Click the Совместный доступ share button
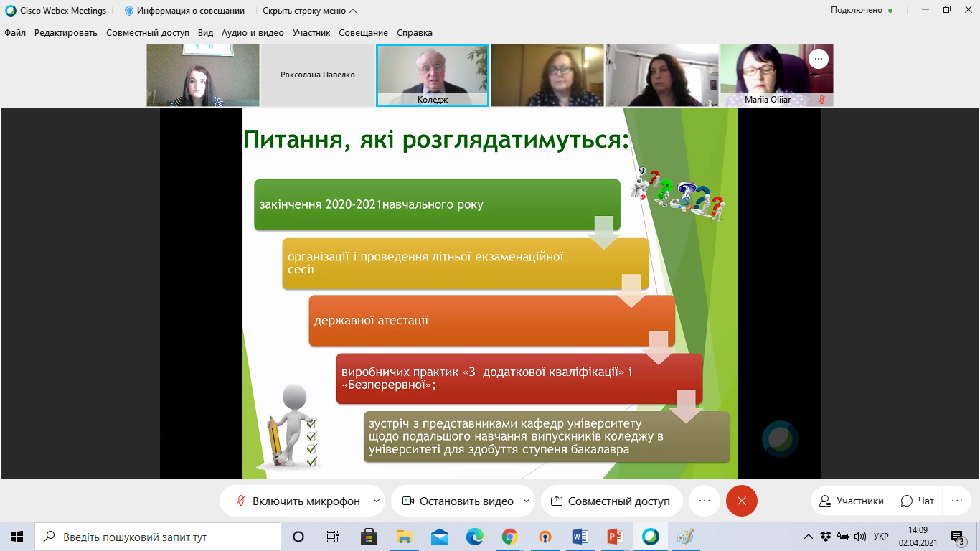Viewport: 980px width, 551px height. click(610, 501)
